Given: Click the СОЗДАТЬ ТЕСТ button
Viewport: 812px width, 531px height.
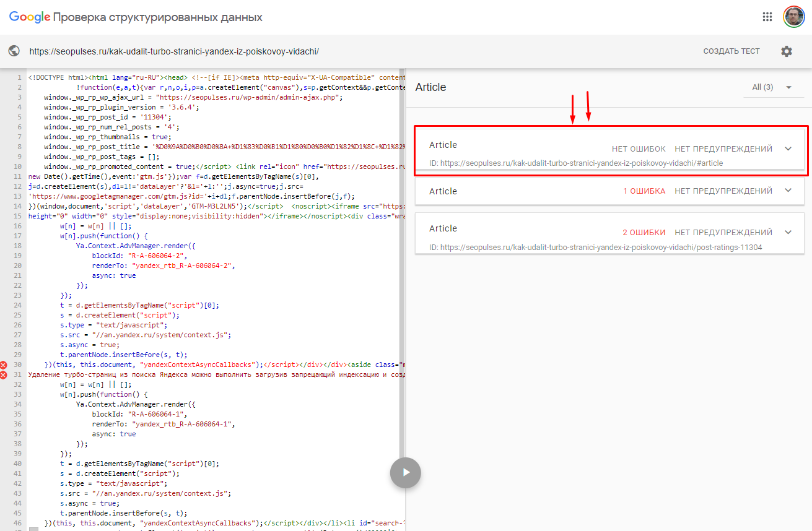Looking at the screenshot, I should [x=731, y=51].
